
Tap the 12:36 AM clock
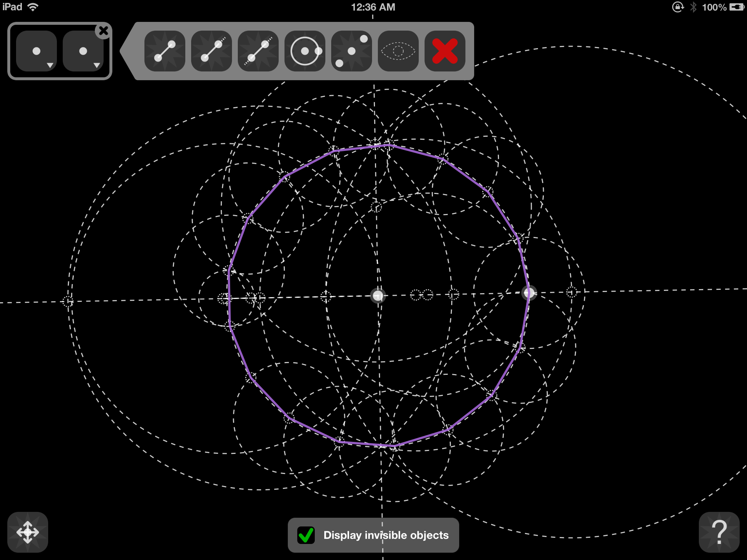coord(373,7)
